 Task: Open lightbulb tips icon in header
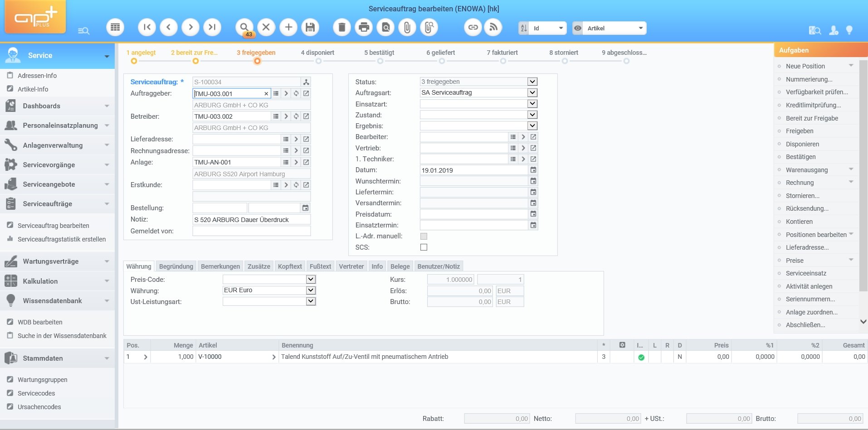(x=849, y=30)
